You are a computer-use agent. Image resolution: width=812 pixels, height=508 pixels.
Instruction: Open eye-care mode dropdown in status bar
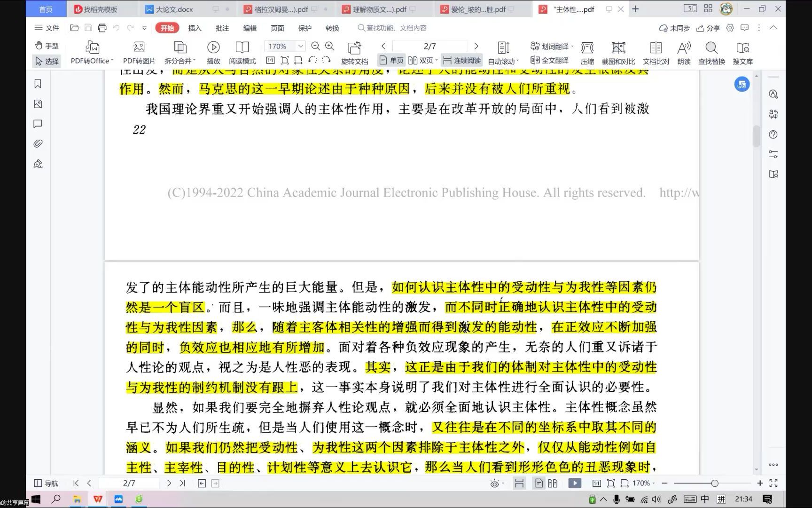(x=496, y=483)
